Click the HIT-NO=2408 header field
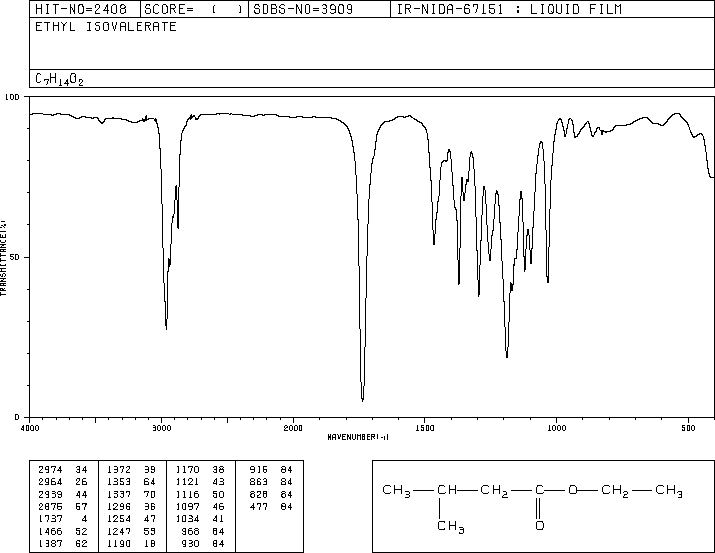The height and width of the screenshot is (553, 715). [x=85, y=9]
